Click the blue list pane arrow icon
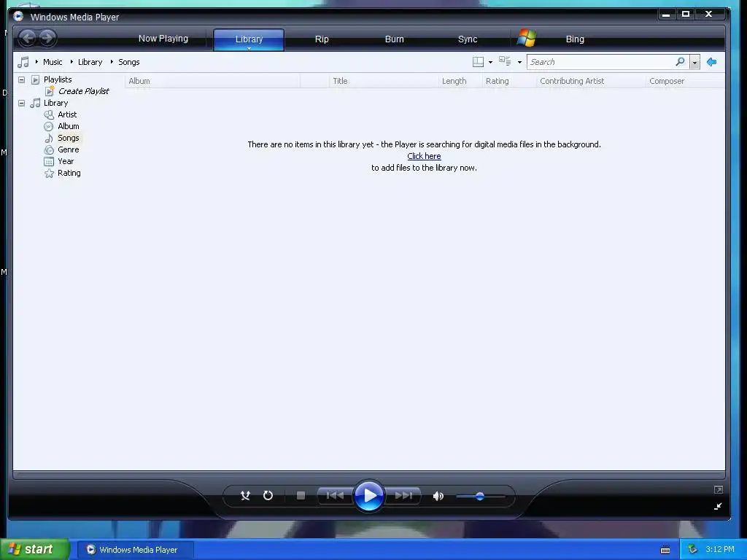Screen dimensions: 747x560 (712, 62)
